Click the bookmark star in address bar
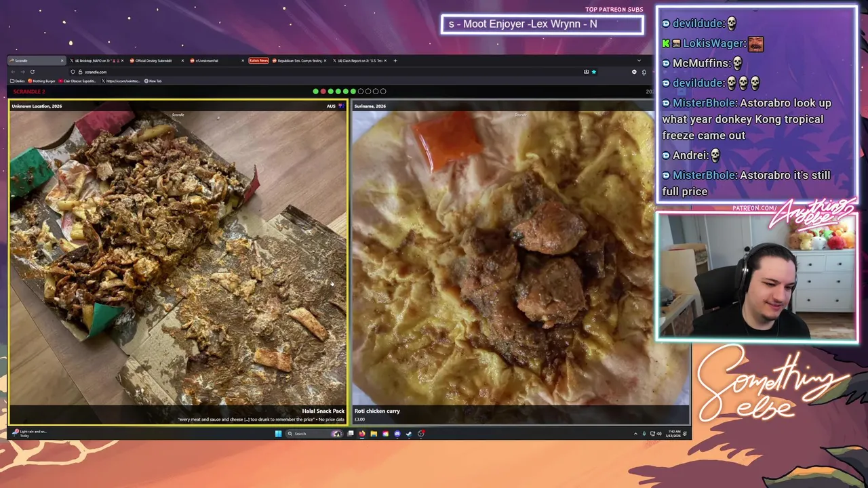The image size is (868, 488). [593, 72]
